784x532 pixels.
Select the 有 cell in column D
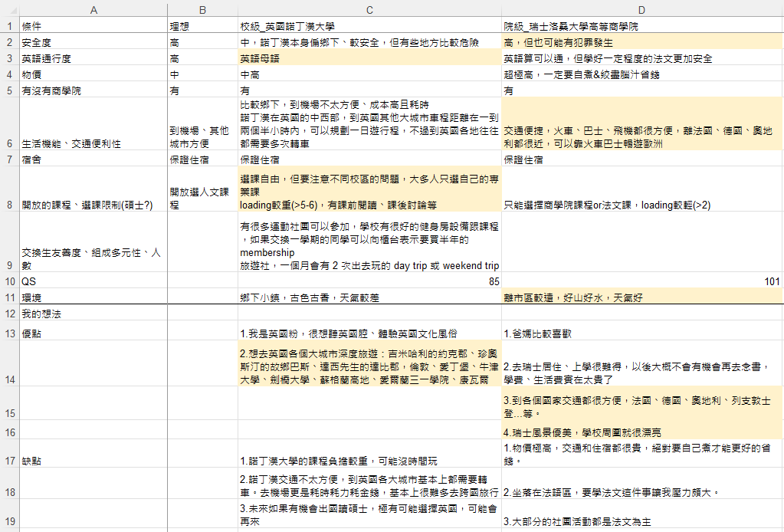click(x=642, y=90)
